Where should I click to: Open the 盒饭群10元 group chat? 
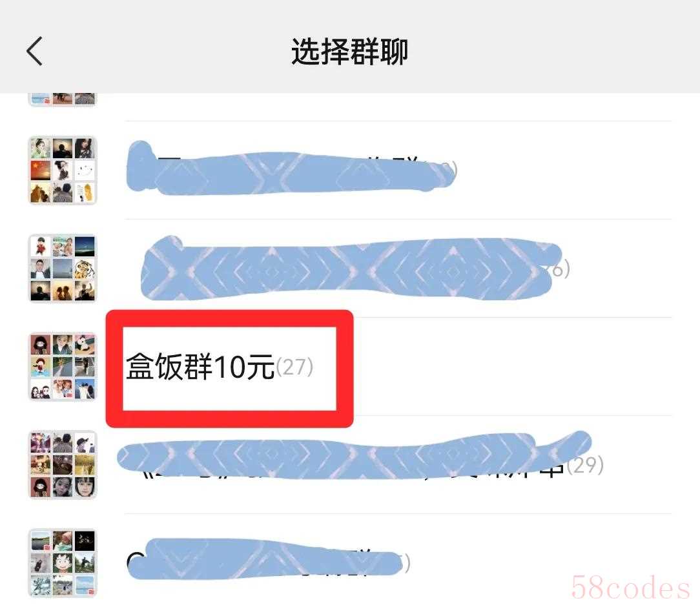click(350, 366)
